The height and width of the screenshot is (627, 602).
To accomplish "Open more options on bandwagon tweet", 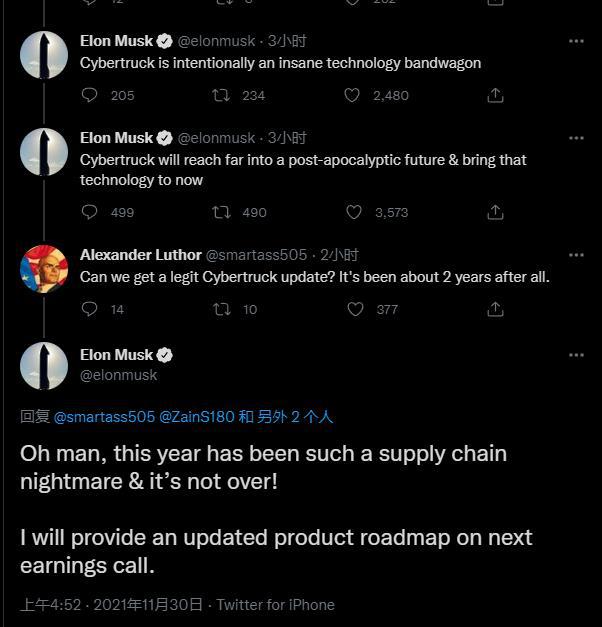I will coord(576,41).
